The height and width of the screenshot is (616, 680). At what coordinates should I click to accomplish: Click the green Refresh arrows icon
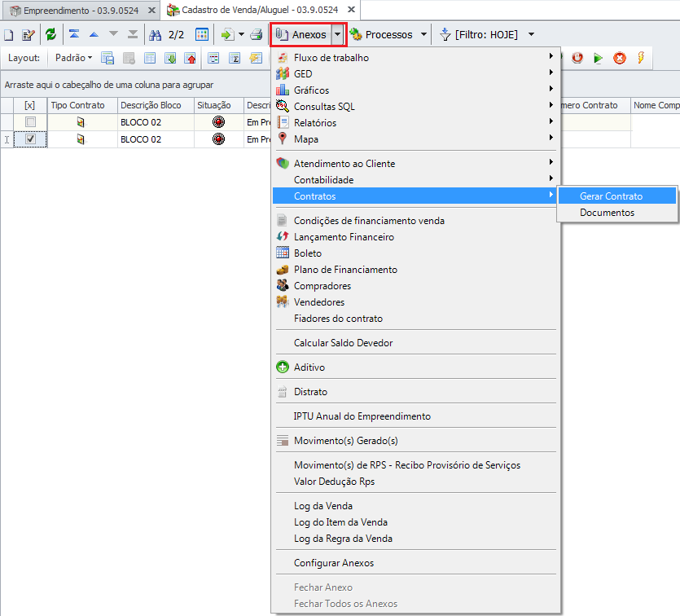point(51,34)
